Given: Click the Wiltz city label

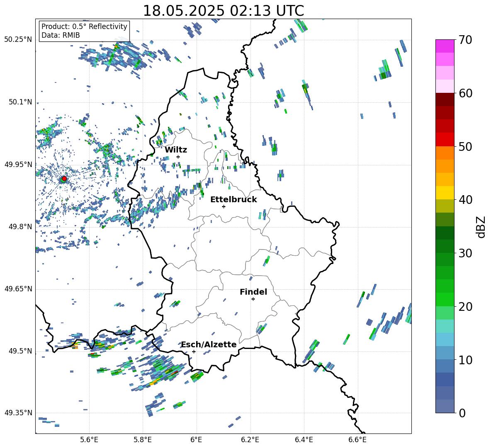Looking at the screenshot, I should (x=176, y=150).
